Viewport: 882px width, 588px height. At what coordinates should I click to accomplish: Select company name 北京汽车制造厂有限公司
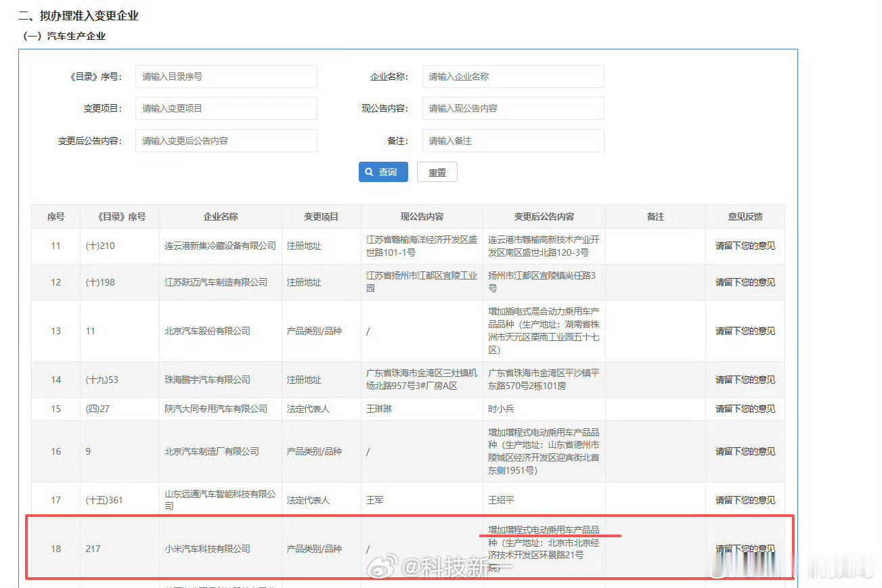[212, 451]
